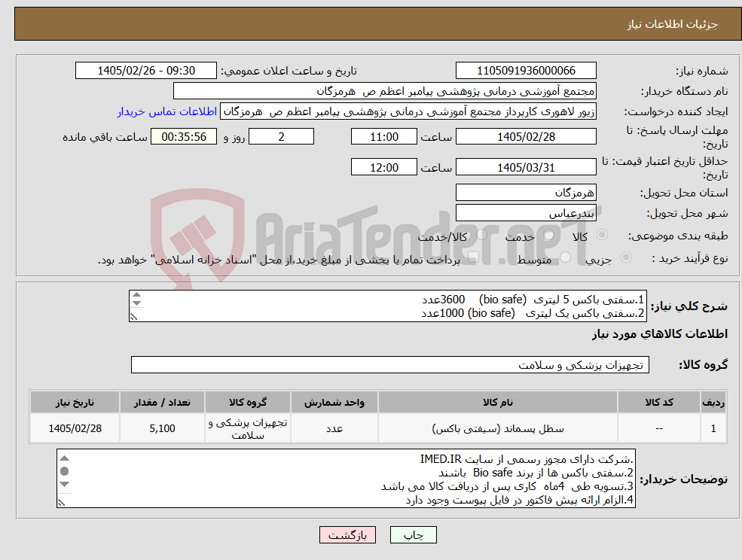Select the کالا/خدمت radio button

[x=481, y=235]
